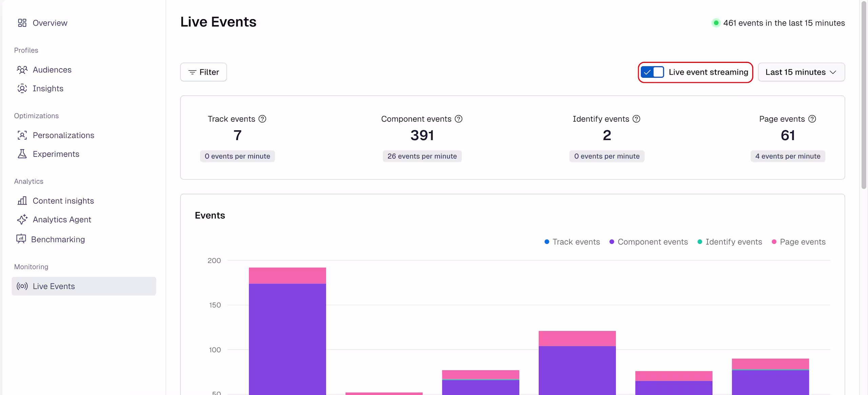
Task: Go to Audiences
Action: 52,70
